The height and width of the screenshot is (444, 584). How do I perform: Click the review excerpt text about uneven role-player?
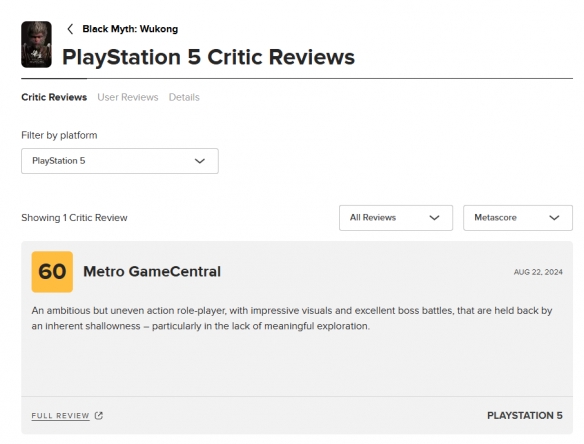(292, 318)
